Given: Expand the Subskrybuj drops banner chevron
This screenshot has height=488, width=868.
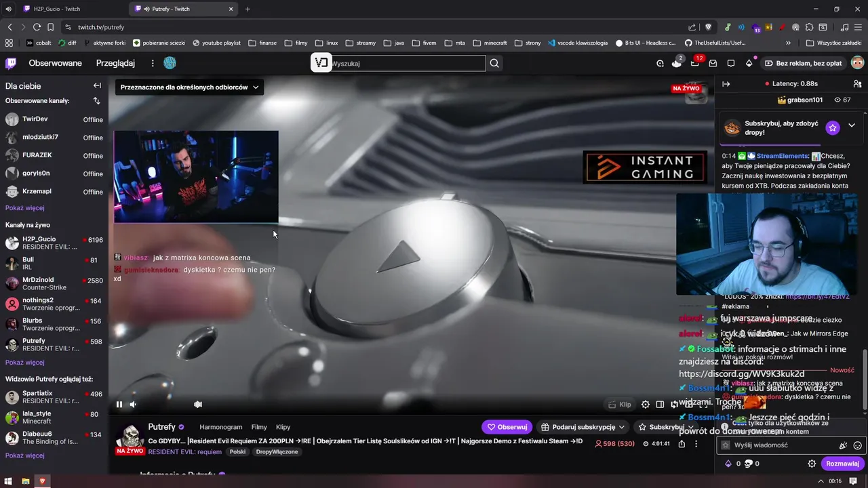Looking at the screenshot, I should (x=852, y=126).
